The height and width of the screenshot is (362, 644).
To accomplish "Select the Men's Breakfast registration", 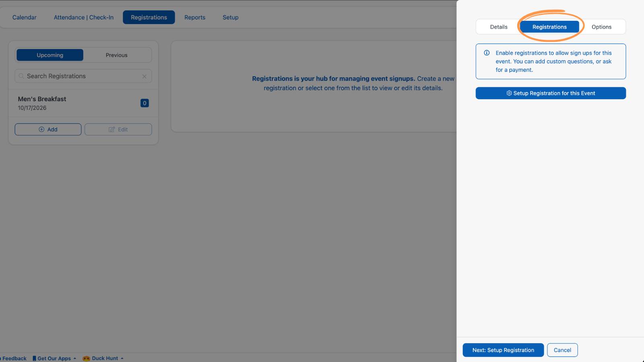I will point(83,103).
